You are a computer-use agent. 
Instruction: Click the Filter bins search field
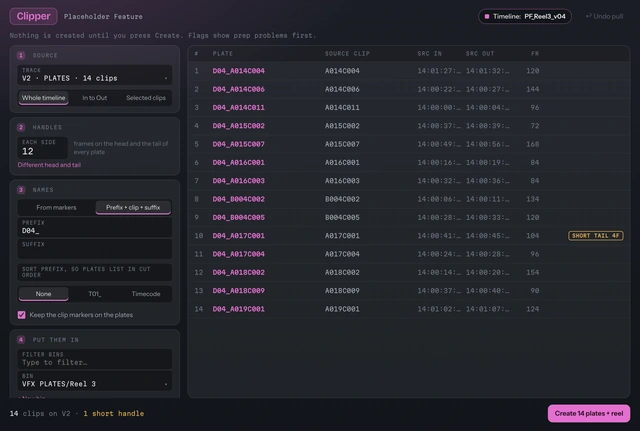tap(94, 359)
